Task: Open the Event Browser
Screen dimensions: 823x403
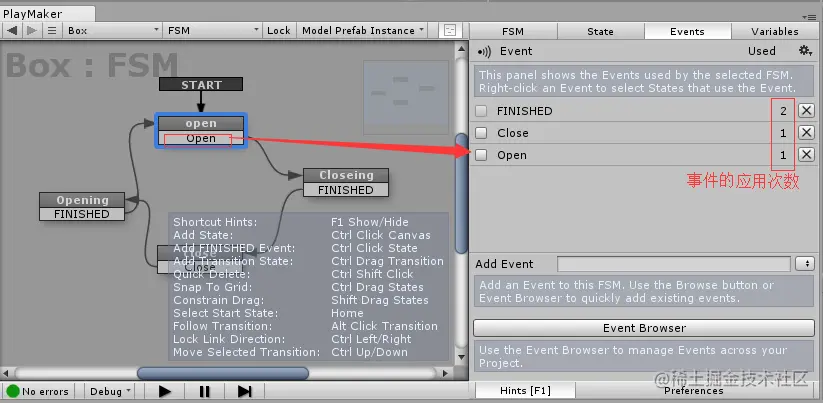Action: coord(644,328)
